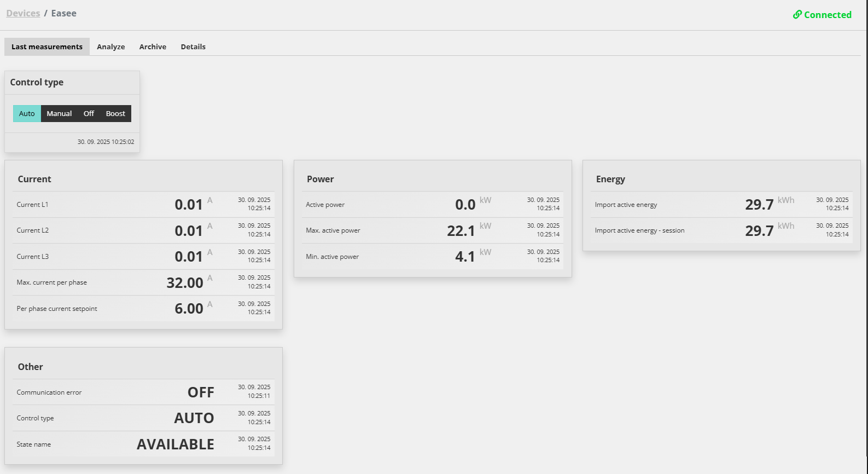Open the Devices breadcrumb link
This screenshot has height=474, width=868.
pyautogui.click(x=23, y=13)
